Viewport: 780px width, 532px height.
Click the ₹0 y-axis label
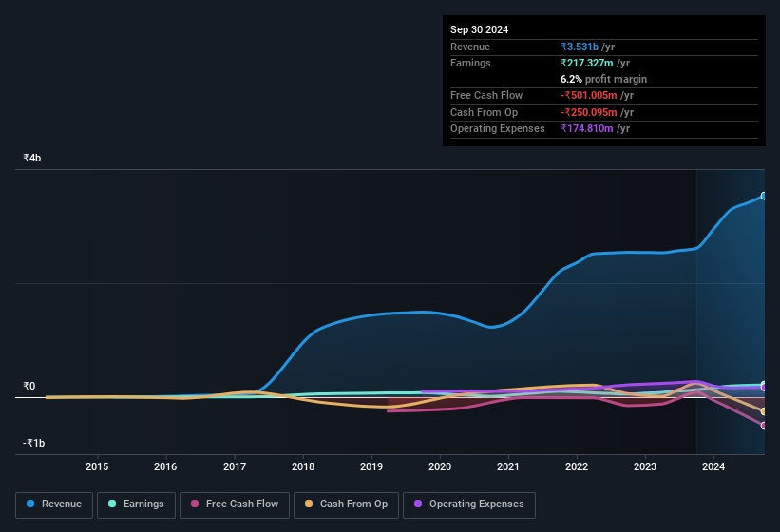tap(29, 387)
